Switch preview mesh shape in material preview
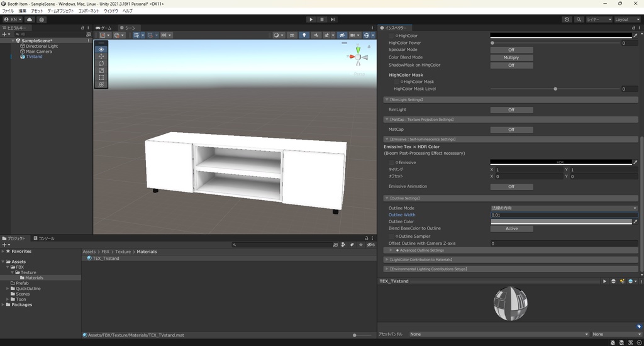The image size is (644, 346). click(x=613, y=281)
